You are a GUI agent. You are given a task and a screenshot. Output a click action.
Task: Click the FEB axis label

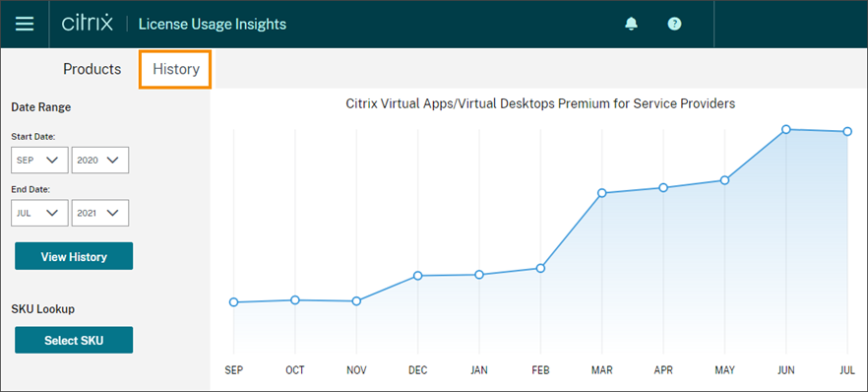pos(541,370)
